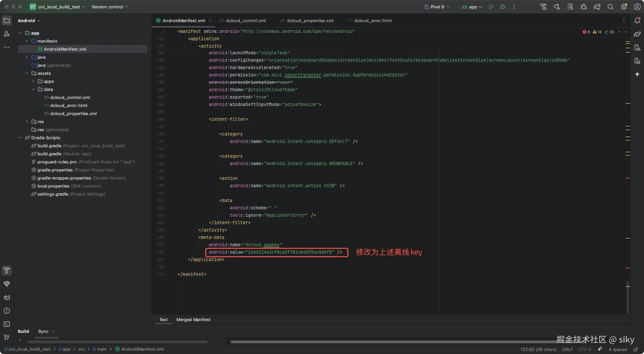
Task: Switch to Merged Manifest view
Action: click(193, 319)
